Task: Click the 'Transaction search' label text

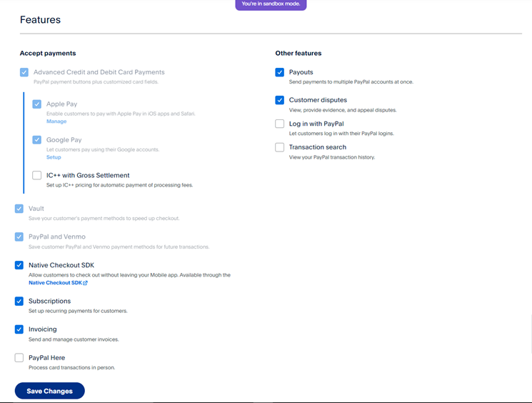Action: [318, 147]
